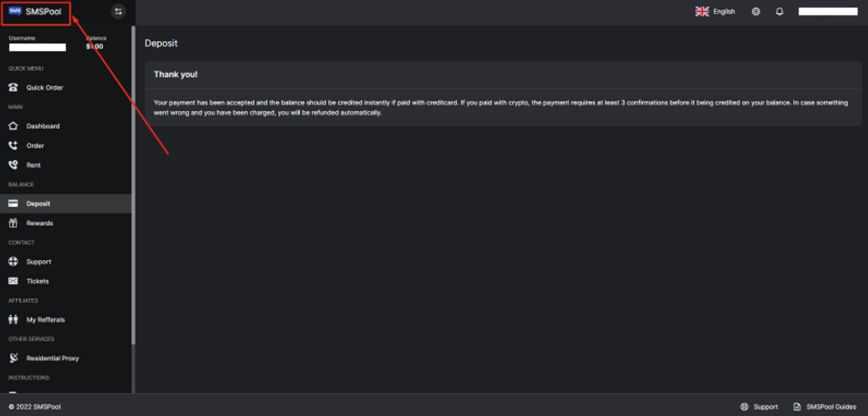Select Order in the sidebar
This screenshot has width=868, height=416.
(x=35, y=145)
